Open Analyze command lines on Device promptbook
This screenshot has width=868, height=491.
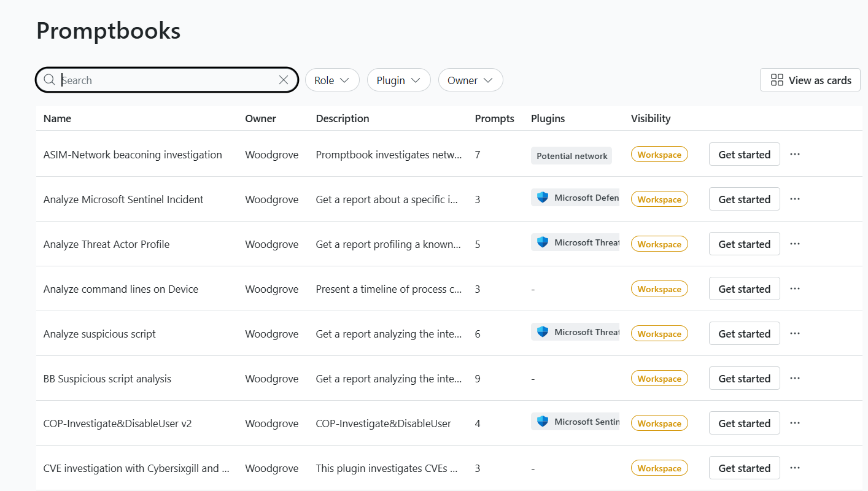[x=121, y=289]
